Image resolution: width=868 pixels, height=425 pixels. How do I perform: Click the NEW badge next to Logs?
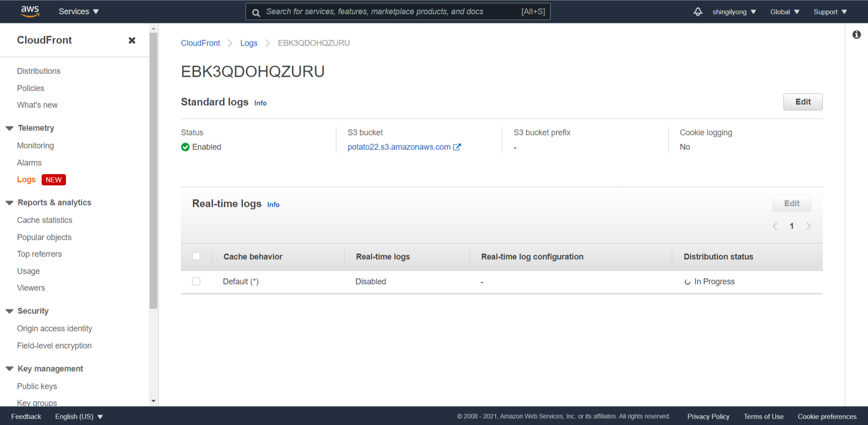(54, 180)
